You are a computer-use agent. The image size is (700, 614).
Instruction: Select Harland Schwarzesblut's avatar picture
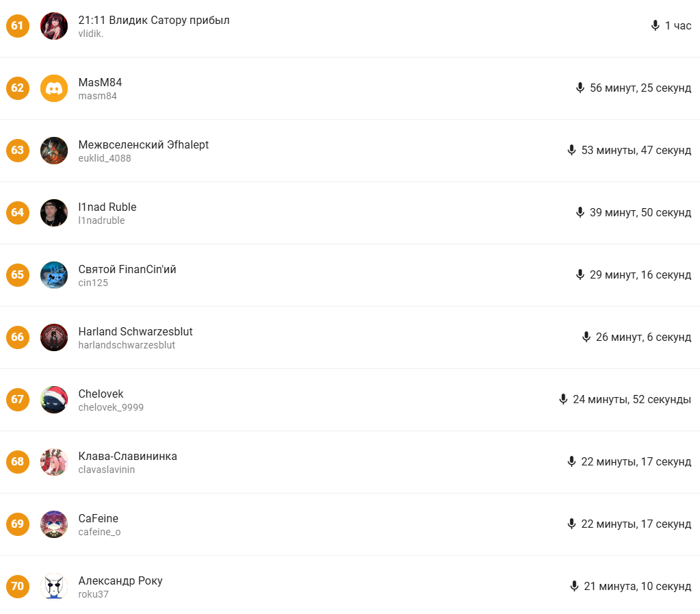54,337
